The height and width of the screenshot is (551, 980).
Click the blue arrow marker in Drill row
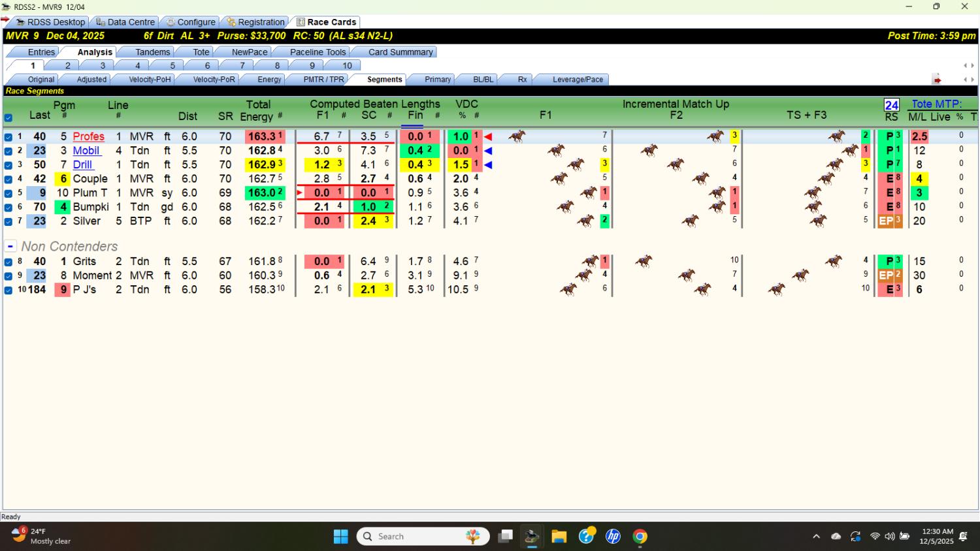488,165
